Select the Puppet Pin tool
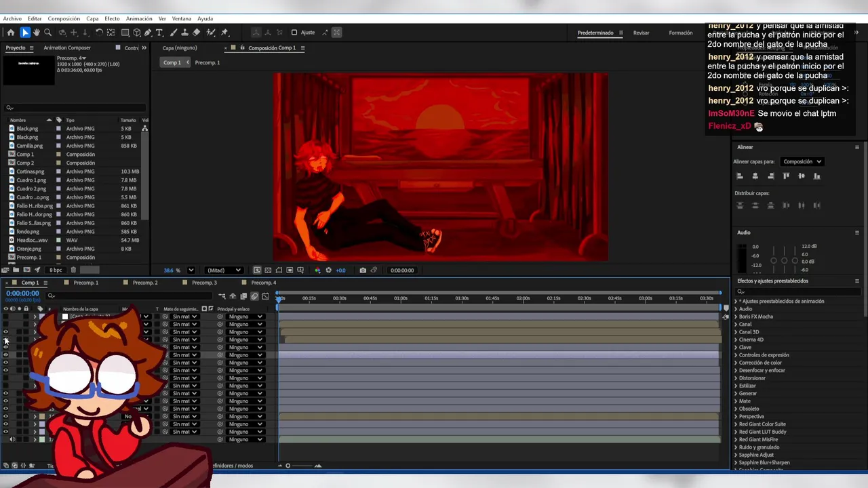 224,33
